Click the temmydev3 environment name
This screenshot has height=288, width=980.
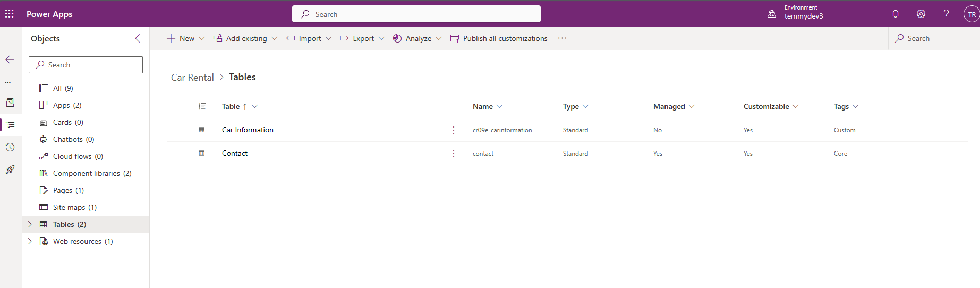(x=804, y=16)
